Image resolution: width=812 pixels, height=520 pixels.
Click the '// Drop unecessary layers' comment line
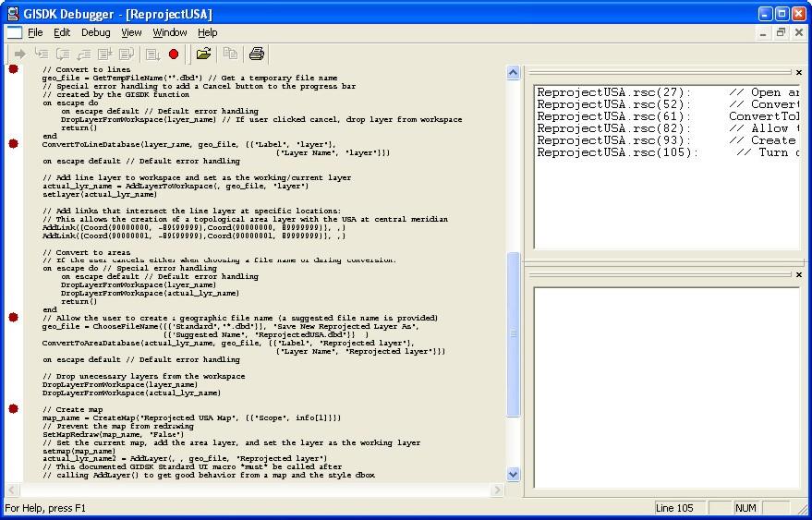[143, 377]
